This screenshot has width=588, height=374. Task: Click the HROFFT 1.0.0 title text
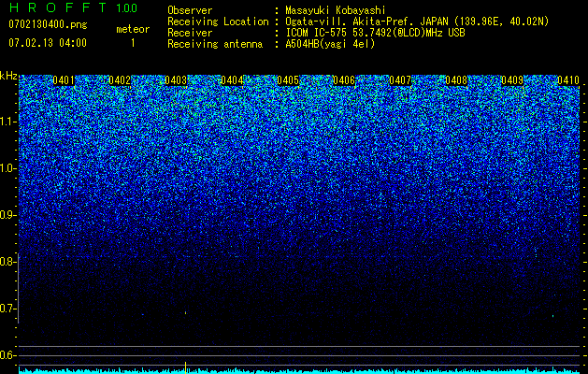pyautogui.click(x=73, y=7)
